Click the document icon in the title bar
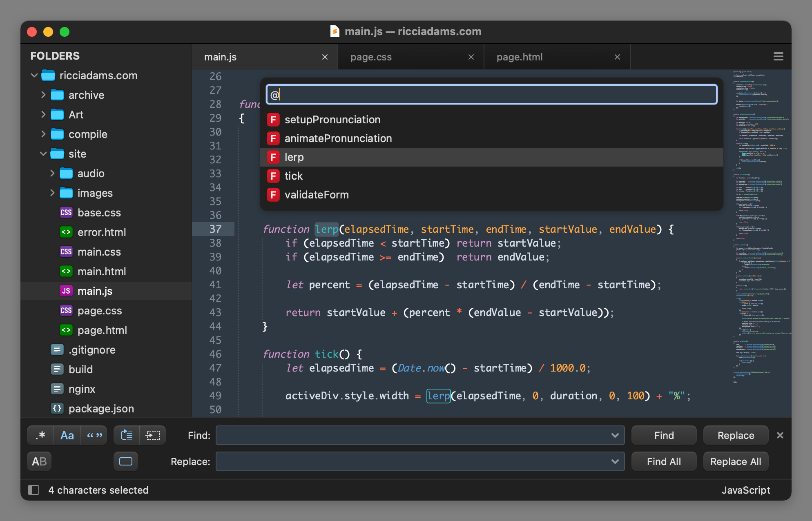 coord(335,31)
